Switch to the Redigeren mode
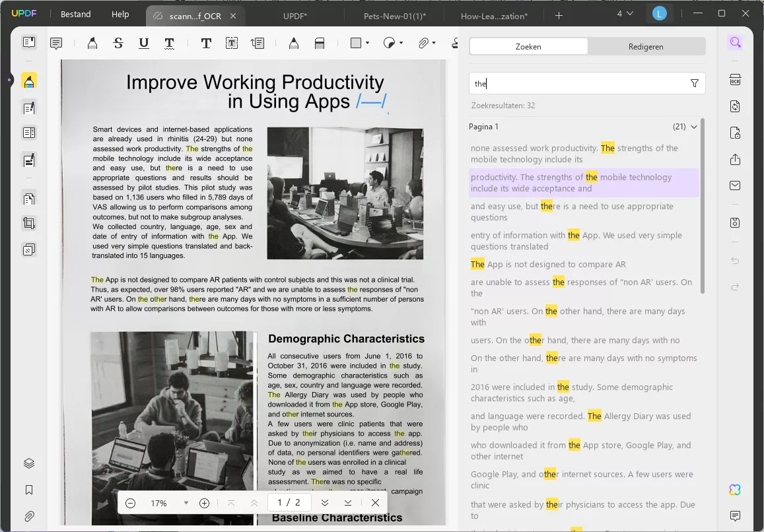Screen dimensions: 764x532 (646, 46)
